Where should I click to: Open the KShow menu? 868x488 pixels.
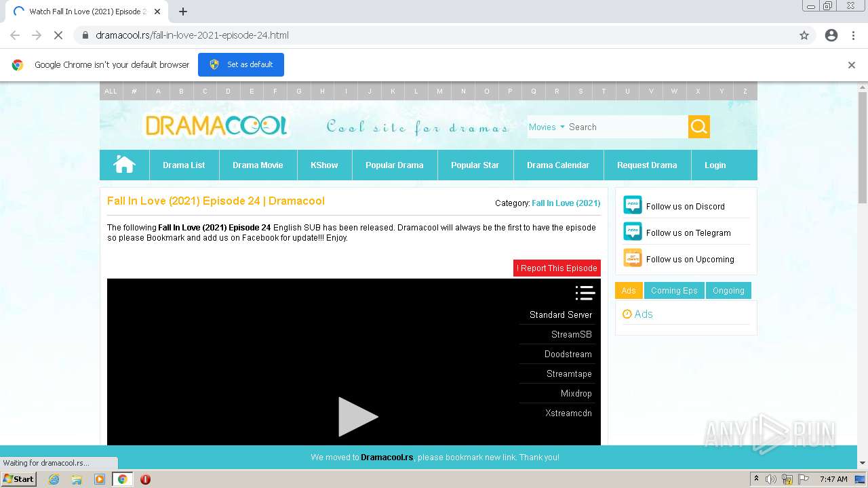(324, 165)
